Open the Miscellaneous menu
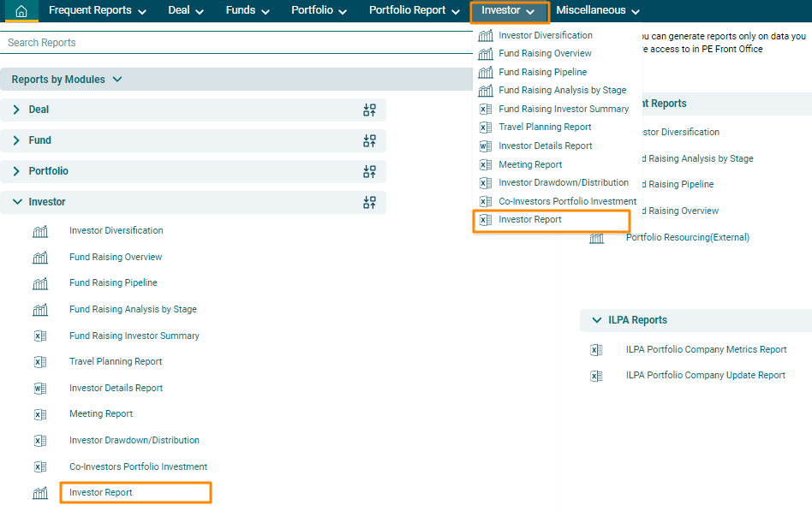 pos(597,11)
